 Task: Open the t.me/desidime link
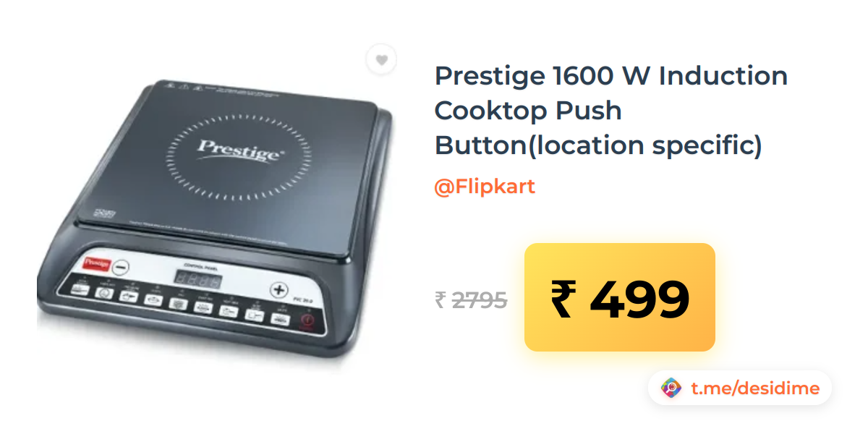tap(755, 388)
